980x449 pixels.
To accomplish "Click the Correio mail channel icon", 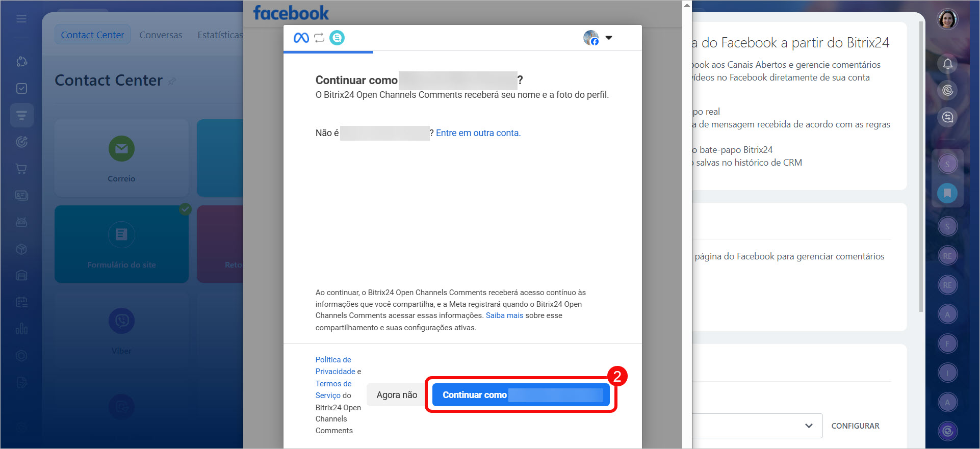I will [x=121, y=149].
